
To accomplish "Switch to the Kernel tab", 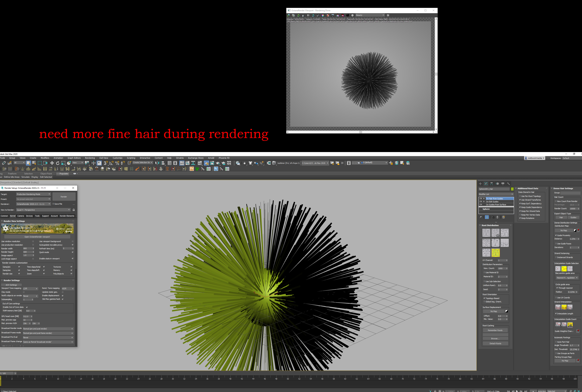I will pyautogui.click(x=12, y=216).
